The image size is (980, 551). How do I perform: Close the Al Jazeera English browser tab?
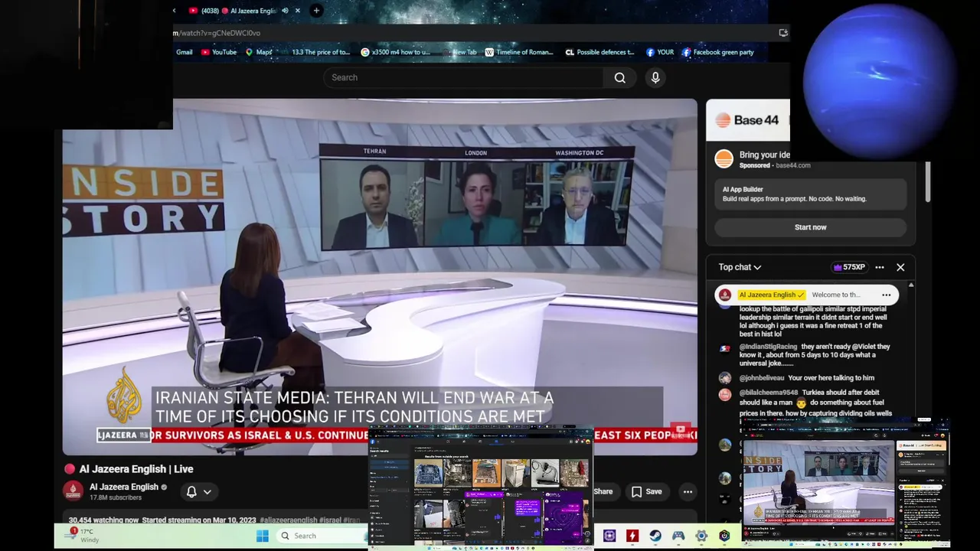298,11
